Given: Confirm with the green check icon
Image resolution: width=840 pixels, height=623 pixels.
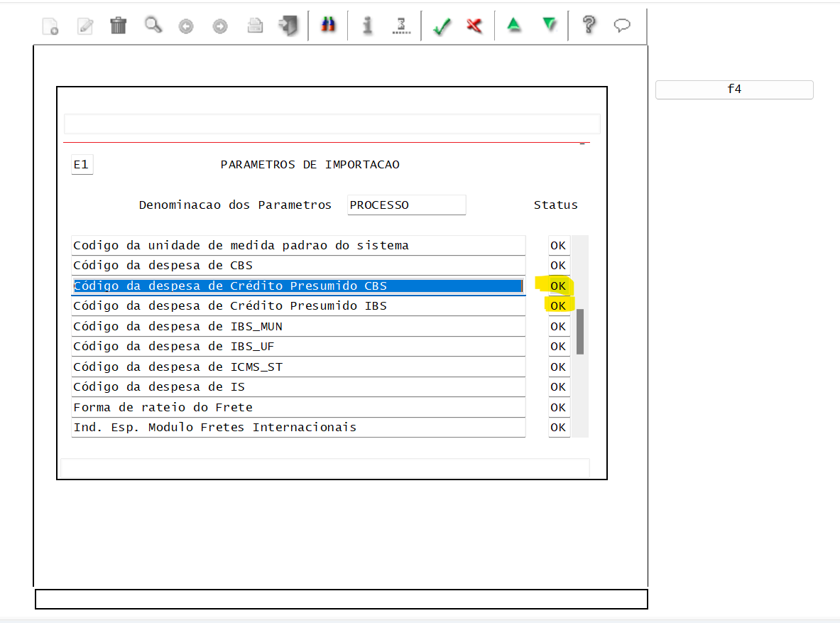Looking at the screenshot, I should coord(441,24).
